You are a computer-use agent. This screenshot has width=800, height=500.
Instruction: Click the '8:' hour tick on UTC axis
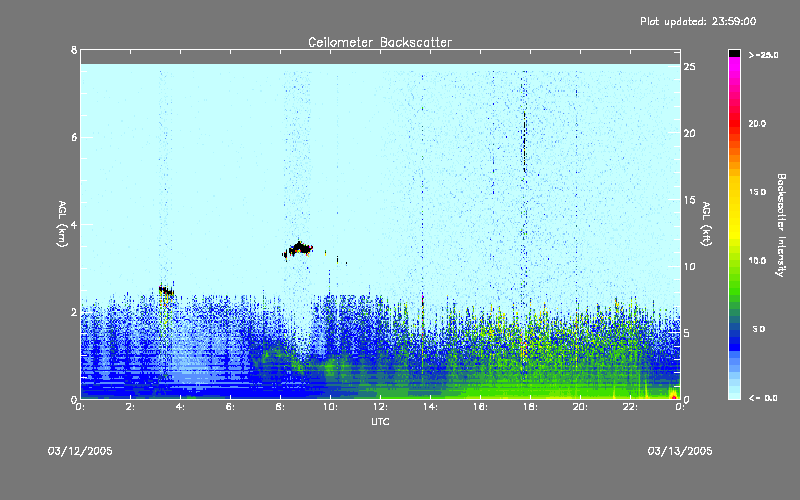click(281, 407)
